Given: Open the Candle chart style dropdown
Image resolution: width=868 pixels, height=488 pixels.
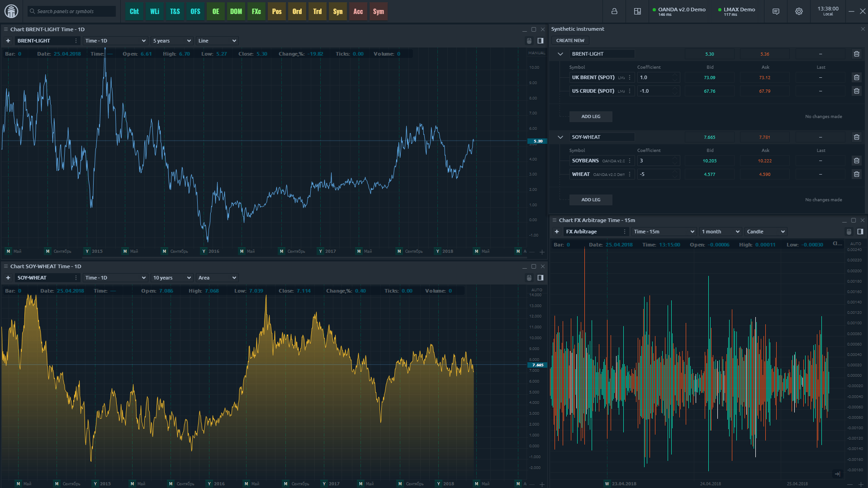Looking at the screenshot, I should coord(765,231).
